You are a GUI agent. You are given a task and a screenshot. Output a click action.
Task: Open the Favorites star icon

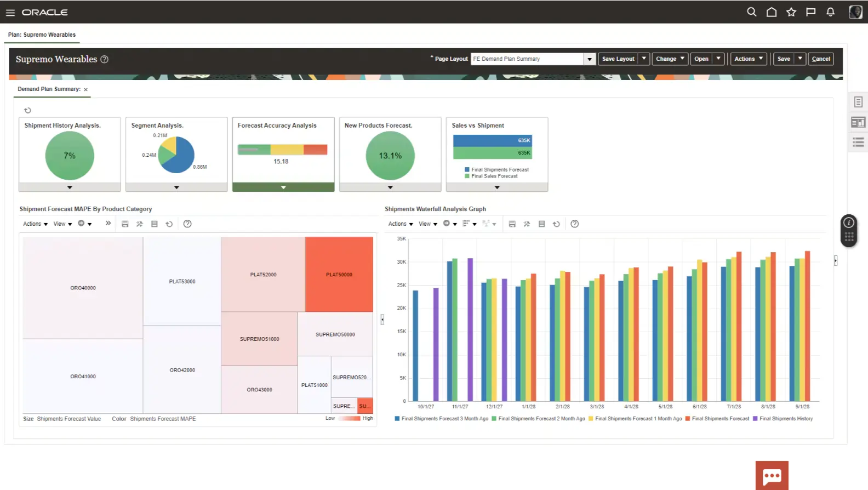pyautogui.click(x=791, y=12)
